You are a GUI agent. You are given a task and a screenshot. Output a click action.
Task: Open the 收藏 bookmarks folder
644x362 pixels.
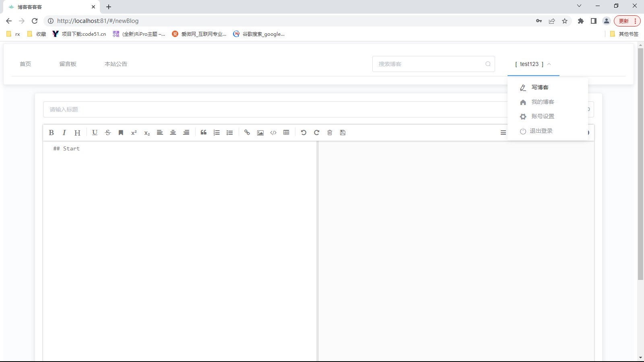pos(37,34)
